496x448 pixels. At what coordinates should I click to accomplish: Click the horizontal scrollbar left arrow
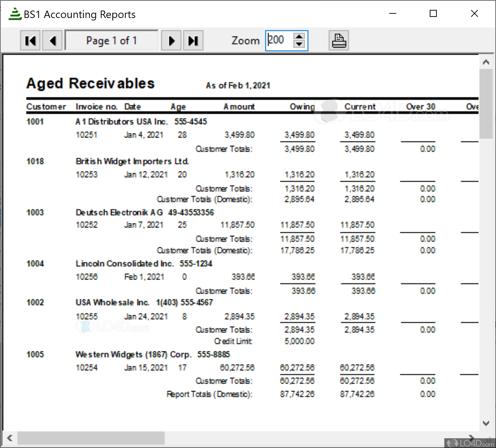point(10,438)
